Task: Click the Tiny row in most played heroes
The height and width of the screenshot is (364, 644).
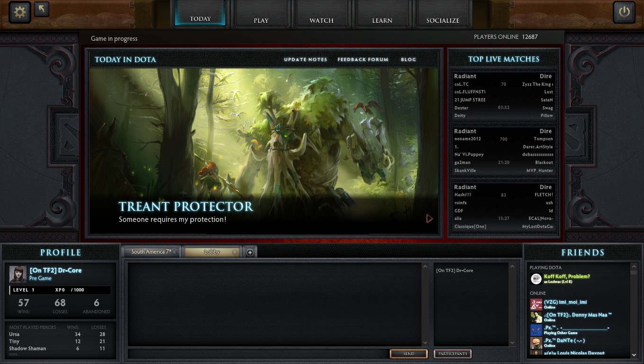Action: pyautogui.click(x=60, y=341)
